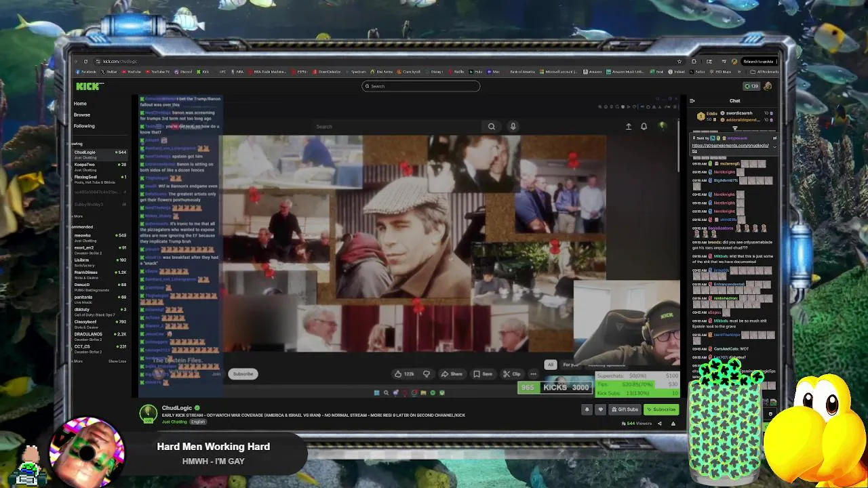The image size is (868, 488).
Task: Select FlexingSeal in followed channels list
Action: click(100, 178)
